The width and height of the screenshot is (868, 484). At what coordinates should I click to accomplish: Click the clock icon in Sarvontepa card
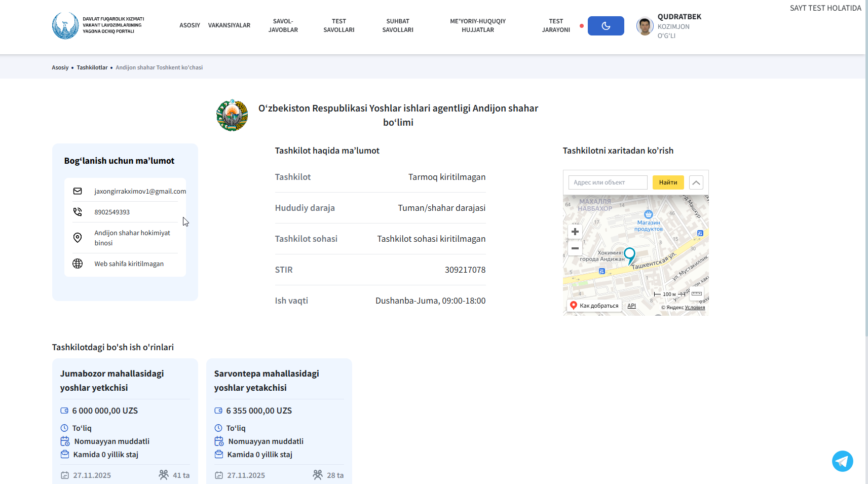pos(218,428)
